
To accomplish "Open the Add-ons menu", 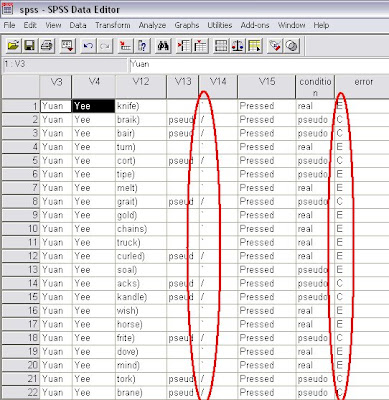I will [255, 25].
